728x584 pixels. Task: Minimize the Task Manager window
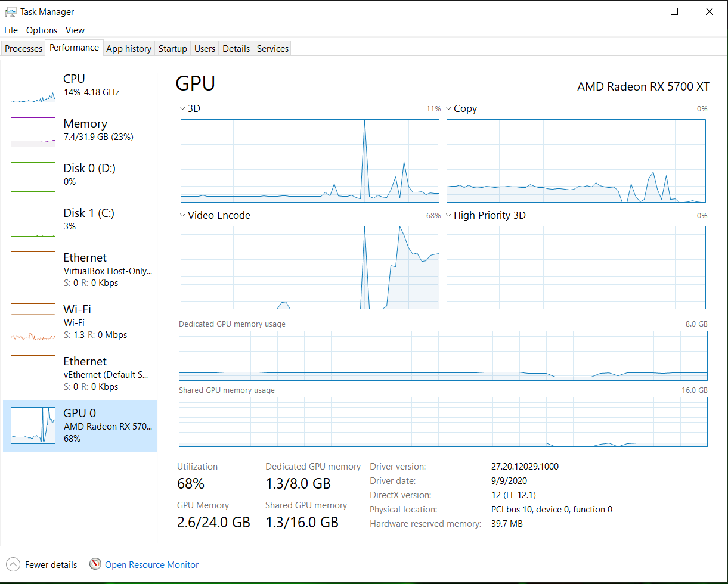pos(639,11)
